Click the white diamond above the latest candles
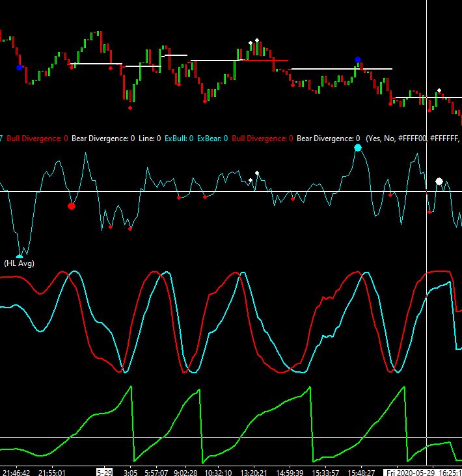Viewport: 462px width, 476px height. pos(439,90)
